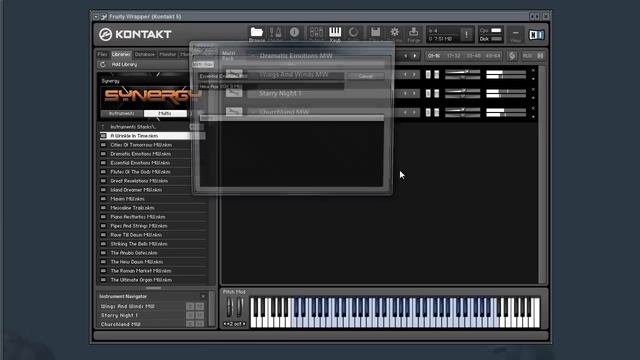The height and width of the screenshot is (360, 640).
Task: Click the Master editor tuning-fork icon
Action: coord(276,33)
